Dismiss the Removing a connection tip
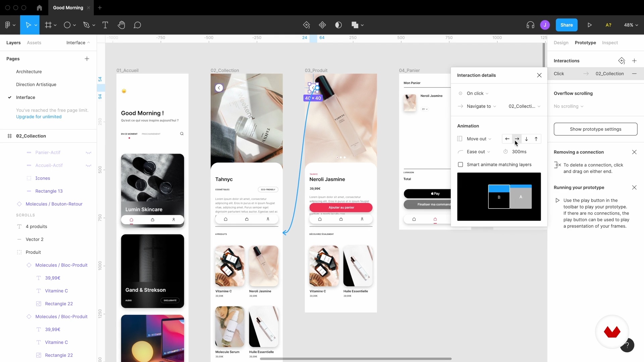The image size is (644, 362). point(634,152)
